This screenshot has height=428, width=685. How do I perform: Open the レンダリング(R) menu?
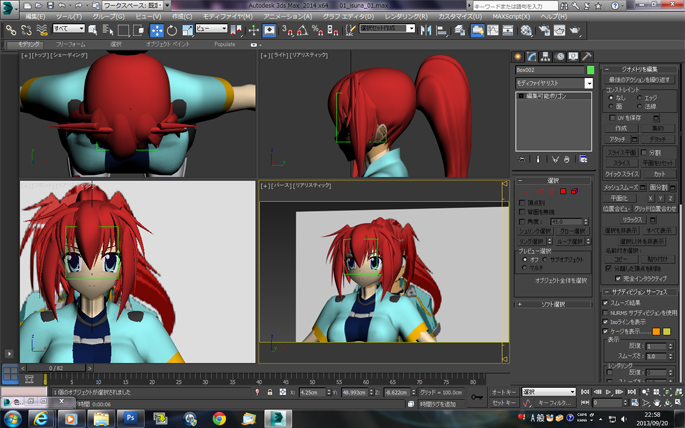coord(406,17)
